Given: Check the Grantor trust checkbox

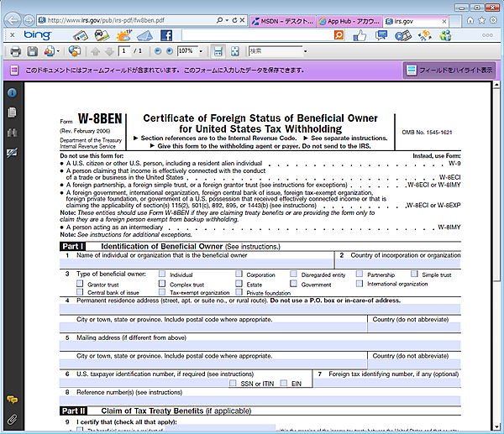Looking at the screenshot, I should pos(80,284).
